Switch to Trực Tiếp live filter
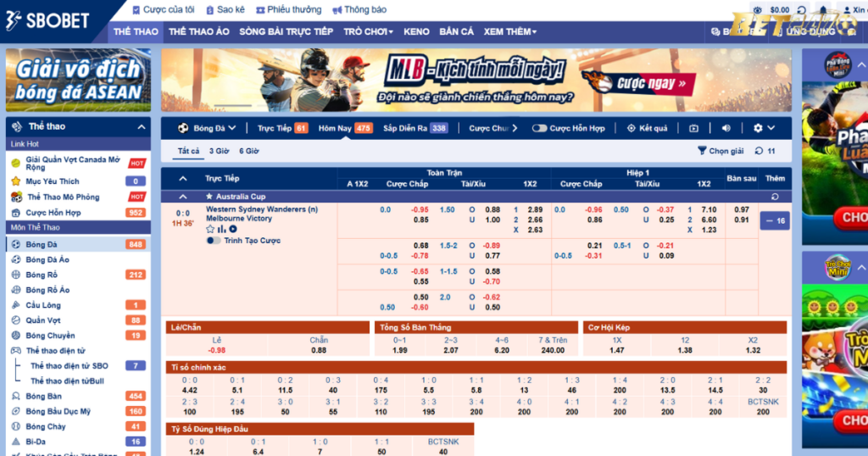The width and height of the screenshot is (868, 456). click(282, 128)
